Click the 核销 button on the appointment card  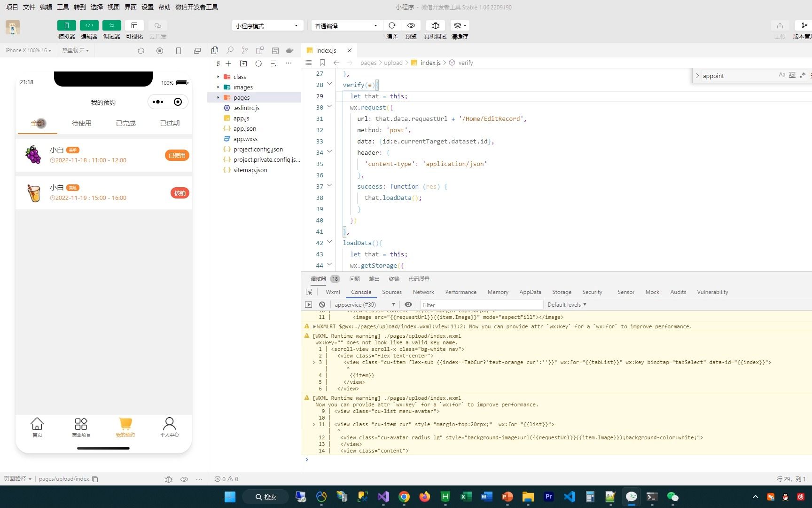pos(180,193)
